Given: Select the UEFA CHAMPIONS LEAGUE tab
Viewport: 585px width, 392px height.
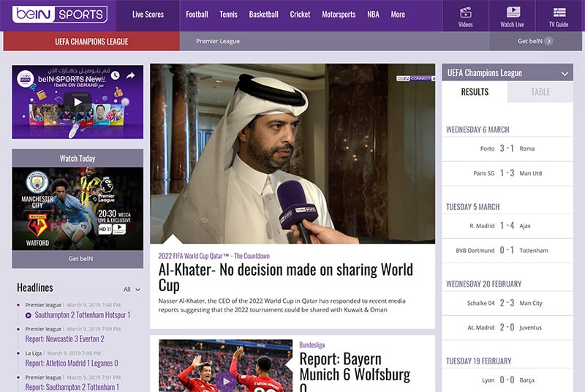Looking at the screenshot, I should [x=91, y=41].
